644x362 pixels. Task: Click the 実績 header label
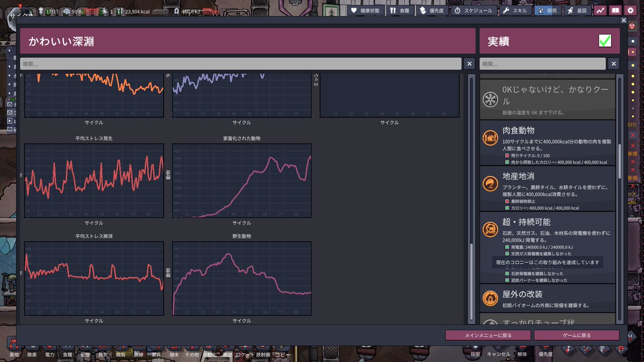coord(499,41)
